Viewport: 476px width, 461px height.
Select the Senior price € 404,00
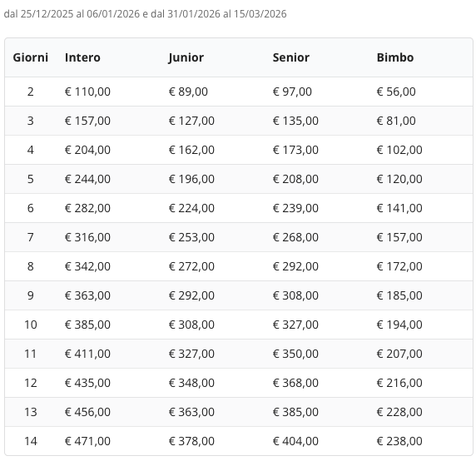295,441
